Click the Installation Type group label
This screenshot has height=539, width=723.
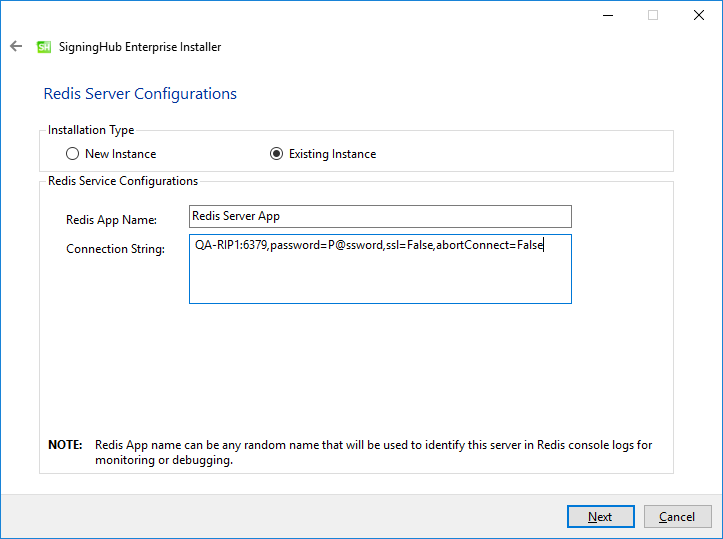pyautogui.click(x=91, y=130)
